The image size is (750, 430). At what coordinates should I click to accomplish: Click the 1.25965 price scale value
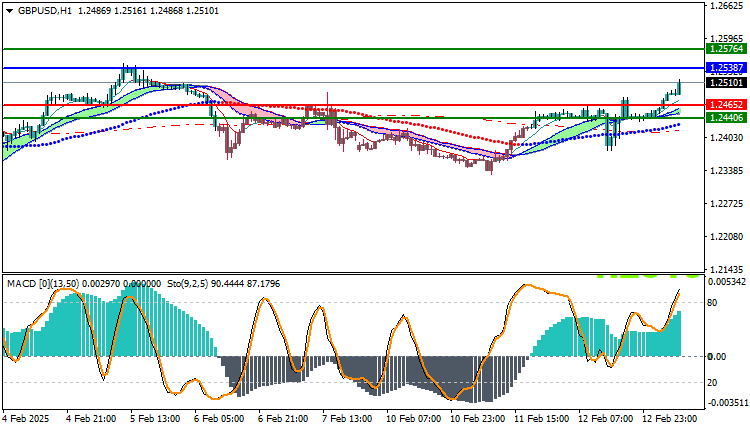coord(726,39)
